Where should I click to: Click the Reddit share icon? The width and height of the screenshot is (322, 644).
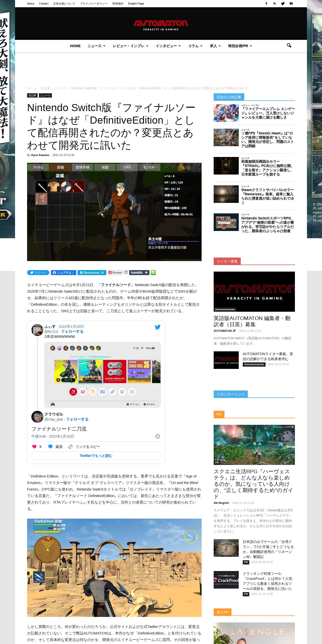(x=126, y=272)
